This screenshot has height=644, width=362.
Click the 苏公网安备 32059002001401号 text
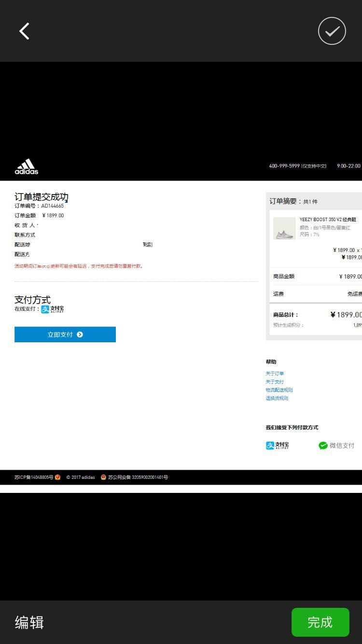138,477
